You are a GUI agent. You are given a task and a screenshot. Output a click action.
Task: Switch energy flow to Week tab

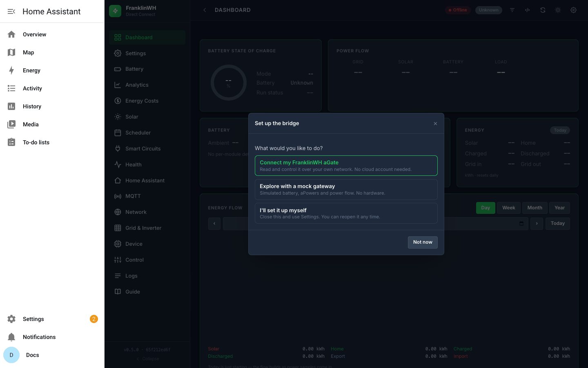(509, 208)
